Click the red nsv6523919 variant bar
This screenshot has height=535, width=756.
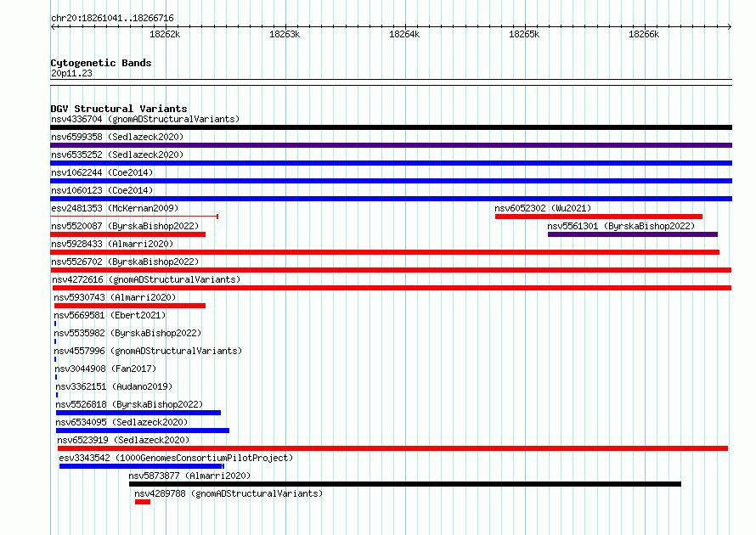(x=393, y=448)
